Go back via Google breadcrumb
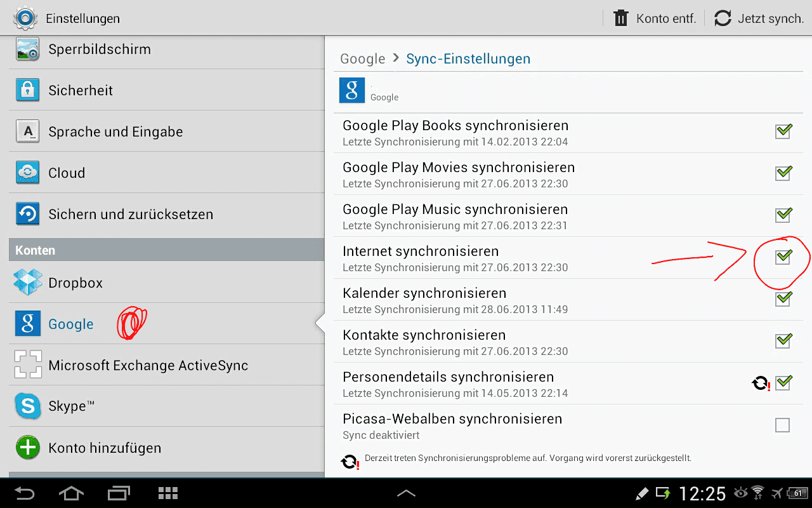This screenshot has height=508, width=812. tap(363, 59)
